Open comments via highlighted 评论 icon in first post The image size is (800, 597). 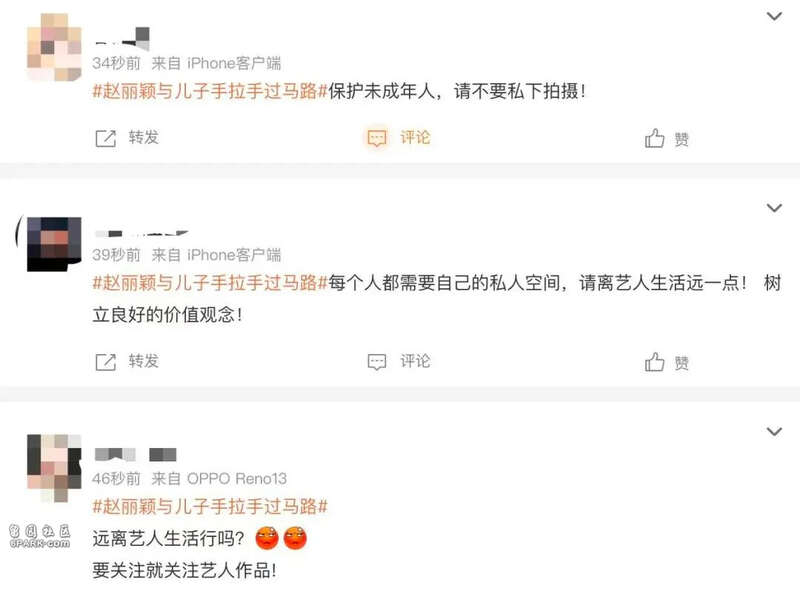coord(377,138)
